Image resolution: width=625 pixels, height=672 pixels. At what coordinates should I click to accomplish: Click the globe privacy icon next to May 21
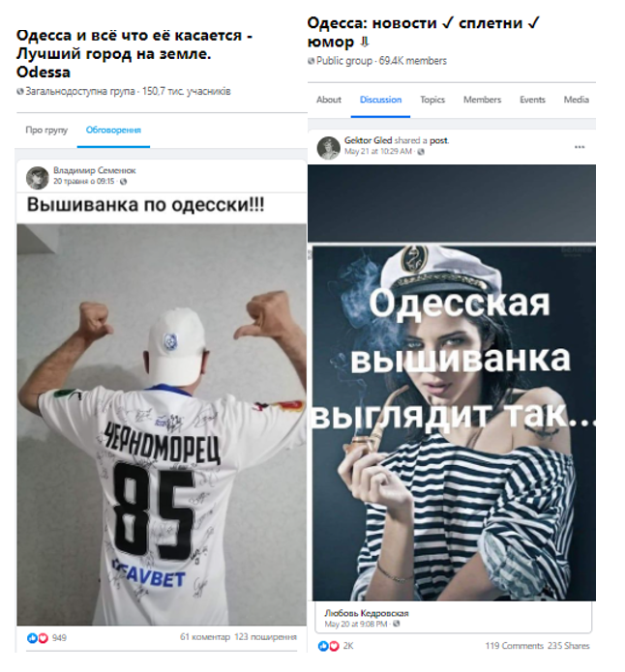point(421,152)
